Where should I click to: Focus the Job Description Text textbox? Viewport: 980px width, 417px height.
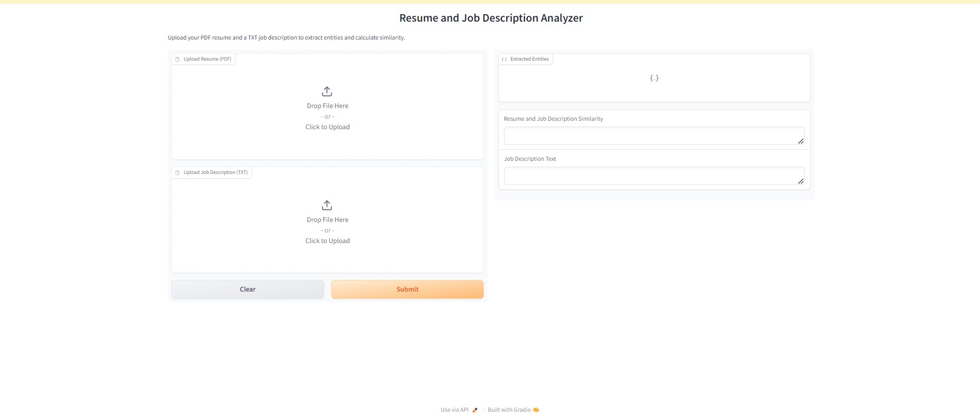pos(648,176)
